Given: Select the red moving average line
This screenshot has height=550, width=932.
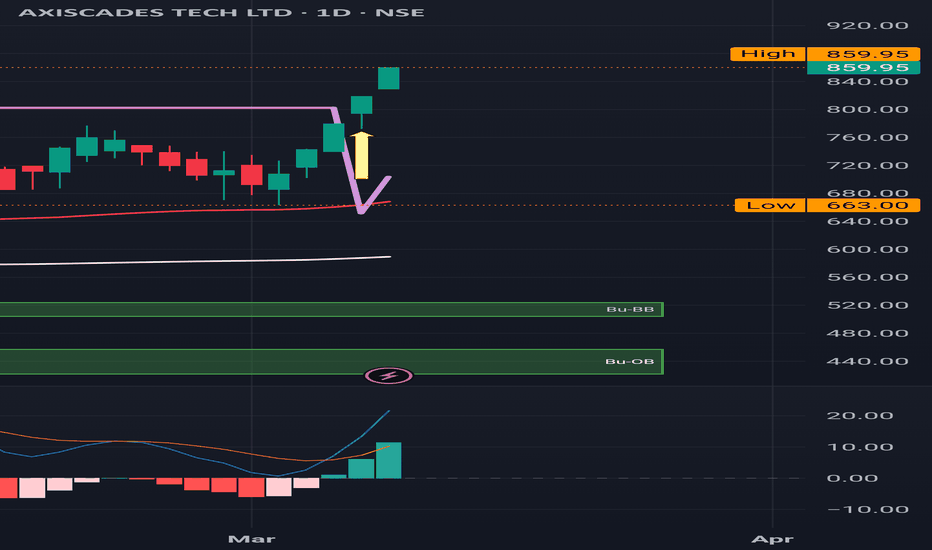Looking at the screenshot, I should coord(195,211).
